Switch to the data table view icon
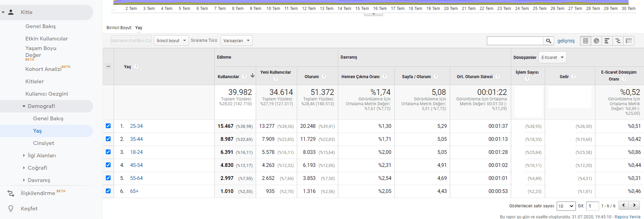Viewport: 644px width, 219px height. pyautogui.click(x=585, y=41)
